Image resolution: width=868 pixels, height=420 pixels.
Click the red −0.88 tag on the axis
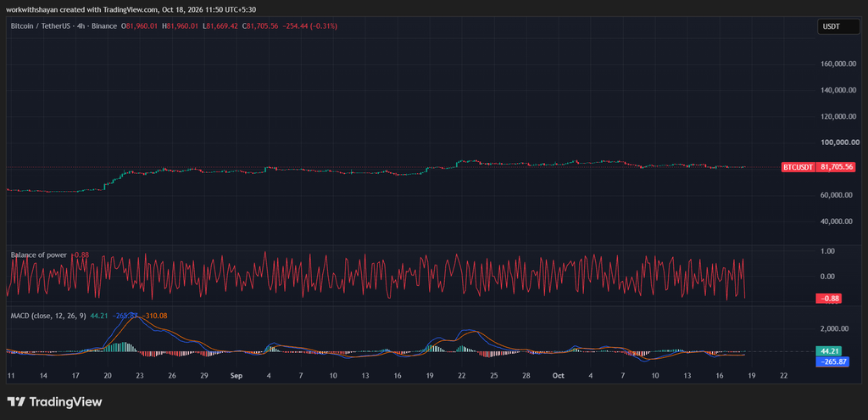[830, 300]
